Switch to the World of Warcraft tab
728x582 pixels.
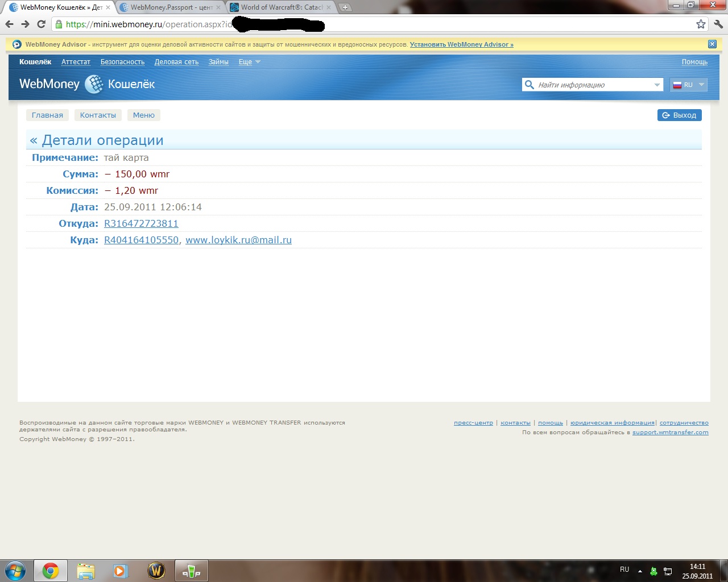281,7
